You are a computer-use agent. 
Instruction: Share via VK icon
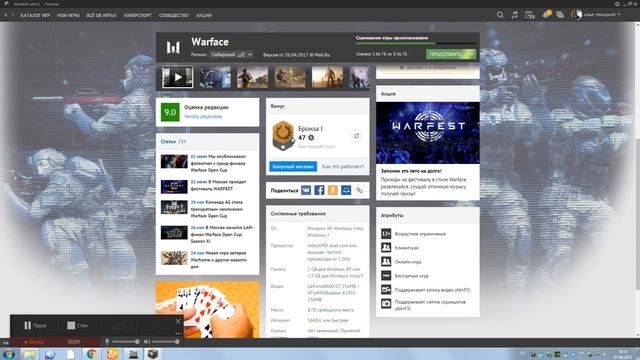306,190
